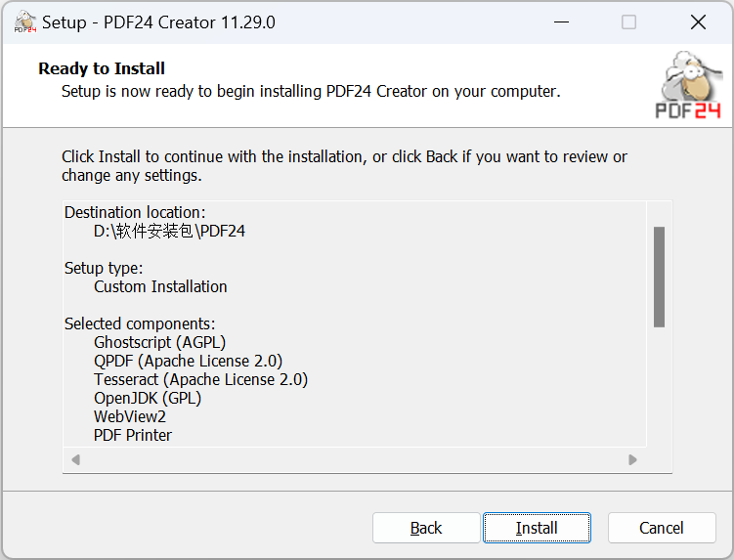Select the QPDF (Apache License 2.0) line
Screen dimensions: 734x560
(188, 361)
